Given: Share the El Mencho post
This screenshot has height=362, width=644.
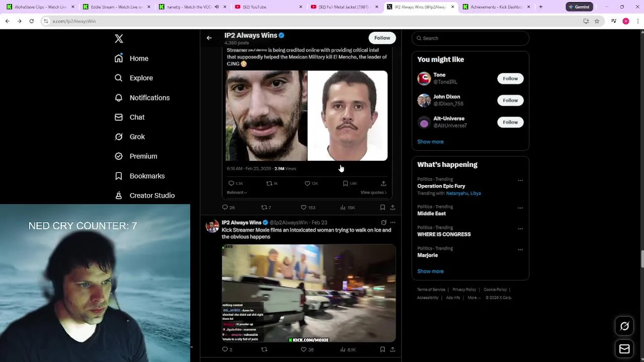Looking at the screenshot, I should (x=392, y=207).
